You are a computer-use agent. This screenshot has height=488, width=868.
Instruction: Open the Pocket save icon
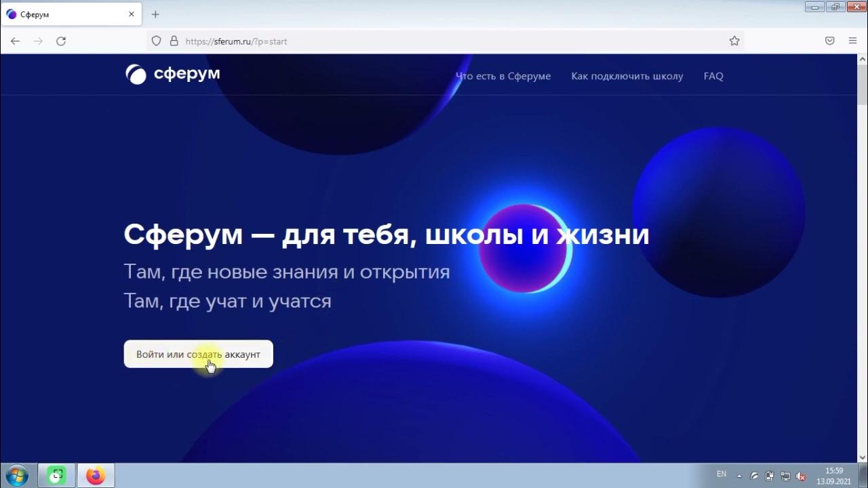click(829, 41)
